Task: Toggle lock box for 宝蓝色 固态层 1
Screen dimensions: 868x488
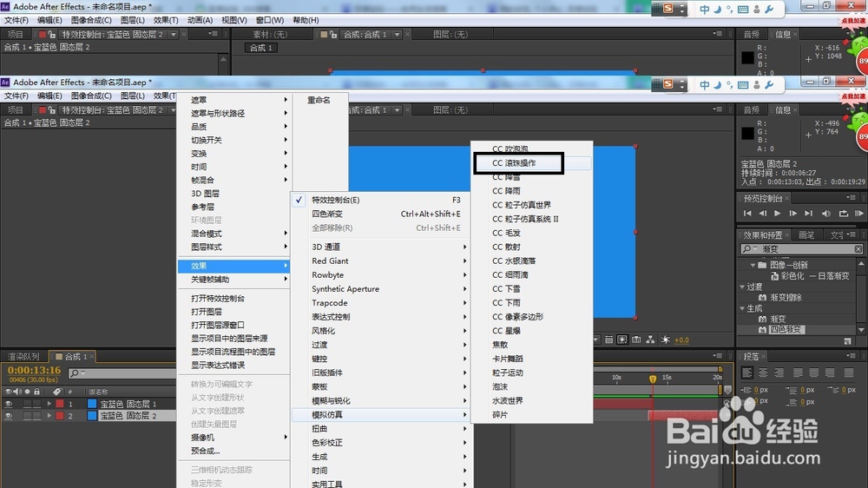Action: pyautogui.click(x=36, y=404)
